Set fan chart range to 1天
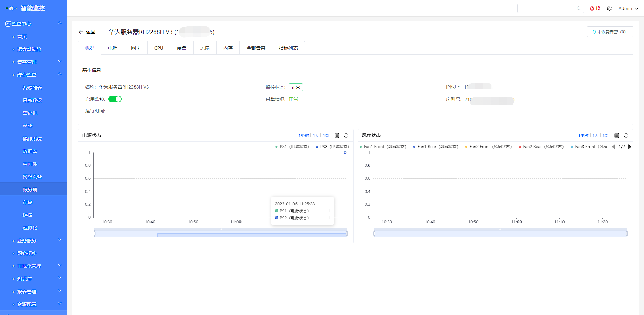This screenshot has width=644, height=315. click(x=596, y=135)
